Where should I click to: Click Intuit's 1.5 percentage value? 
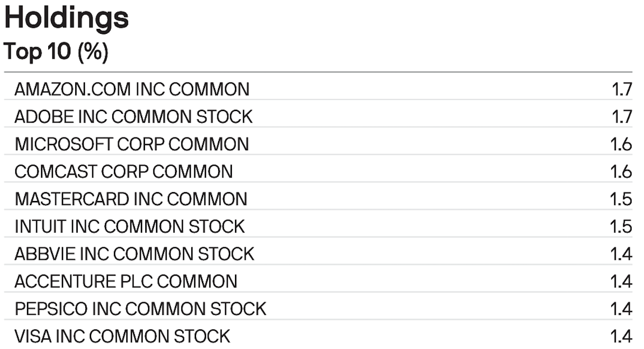621,226
